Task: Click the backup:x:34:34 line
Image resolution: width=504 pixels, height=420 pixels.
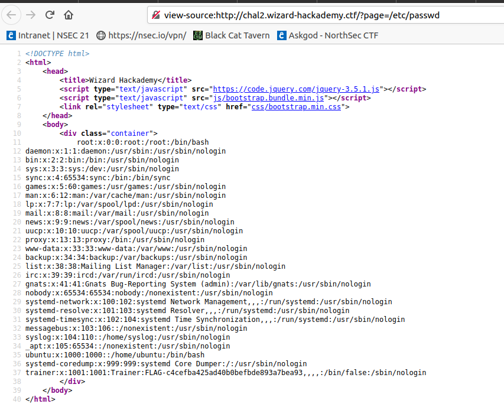Action: [x=136, y=258]
